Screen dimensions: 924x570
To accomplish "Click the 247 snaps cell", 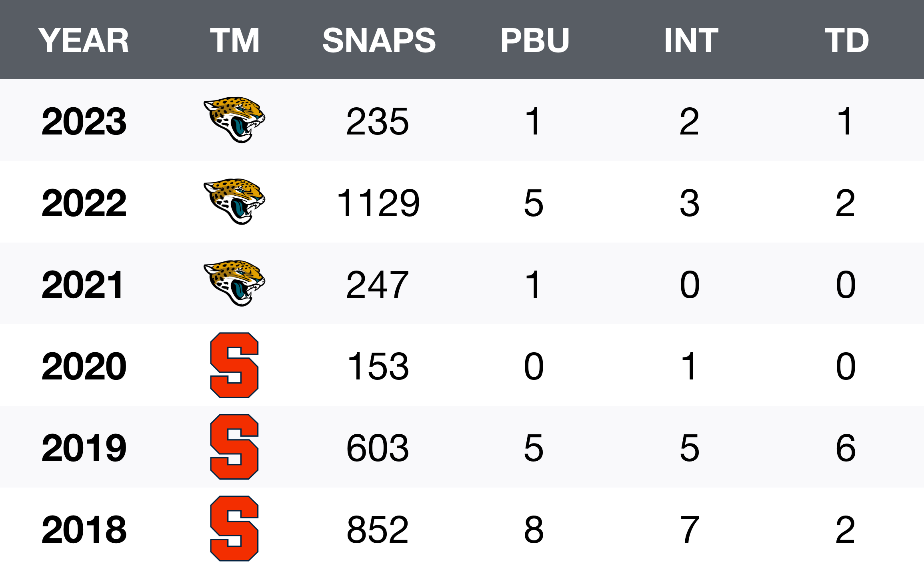I will tap(378, 285).
